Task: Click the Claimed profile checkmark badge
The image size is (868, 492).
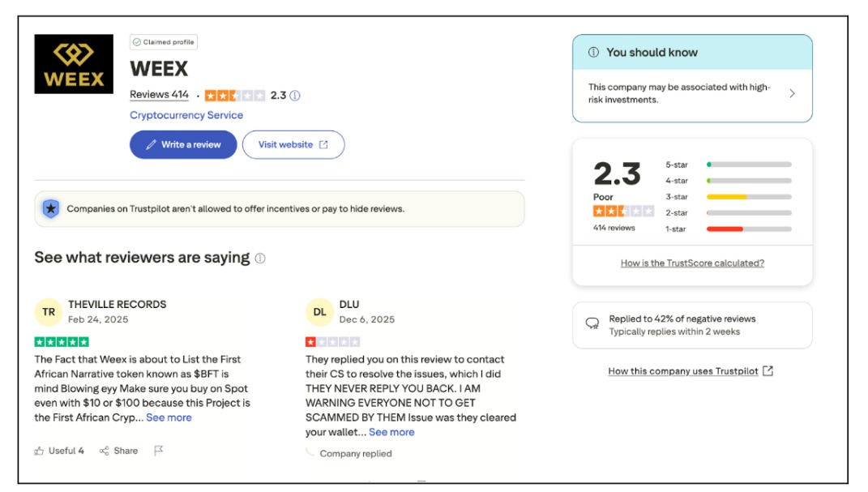Action: pos(137,42)
